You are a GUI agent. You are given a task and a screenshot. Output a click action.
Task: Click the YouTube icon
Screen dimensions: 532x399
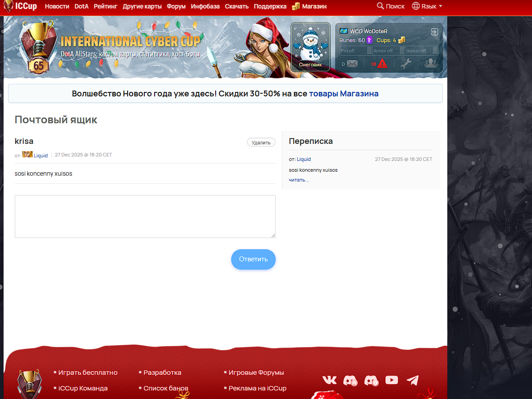[392, 380]
